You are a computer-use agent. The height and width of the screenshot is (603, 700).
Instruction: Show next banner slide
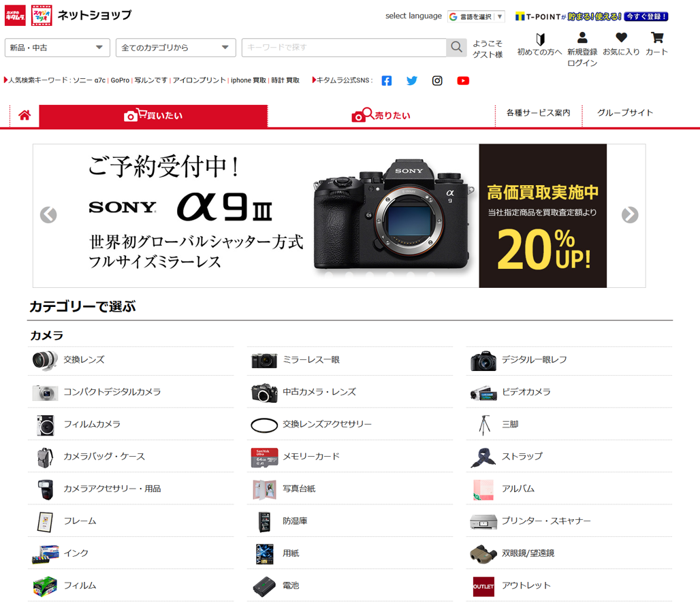630,214
